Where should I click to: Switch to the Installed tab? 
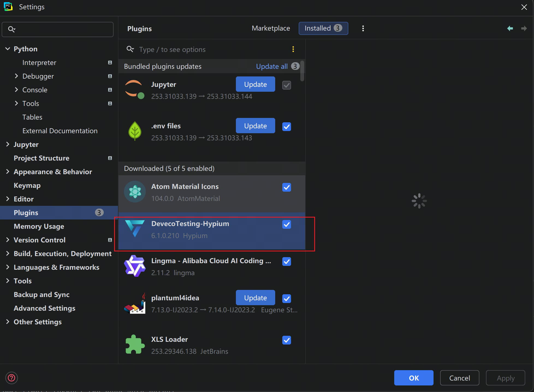(x=323, y=28)
